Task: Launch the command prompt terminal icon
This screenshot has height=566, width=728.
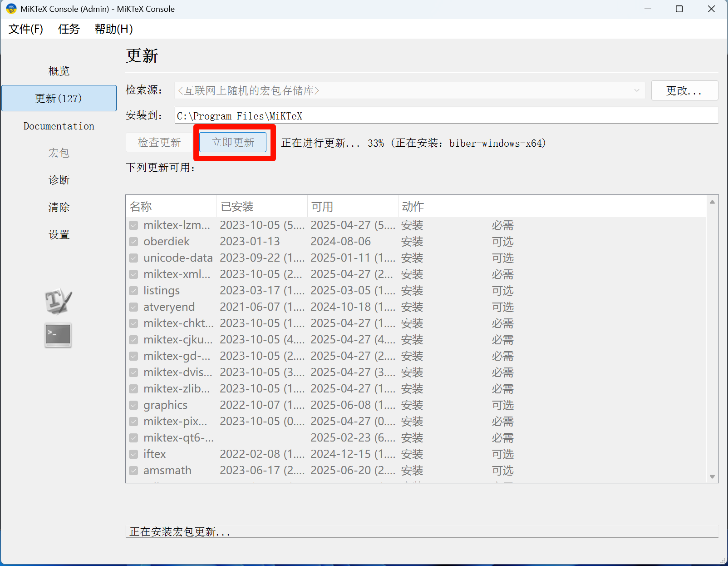Action: [x=58, y=335]
